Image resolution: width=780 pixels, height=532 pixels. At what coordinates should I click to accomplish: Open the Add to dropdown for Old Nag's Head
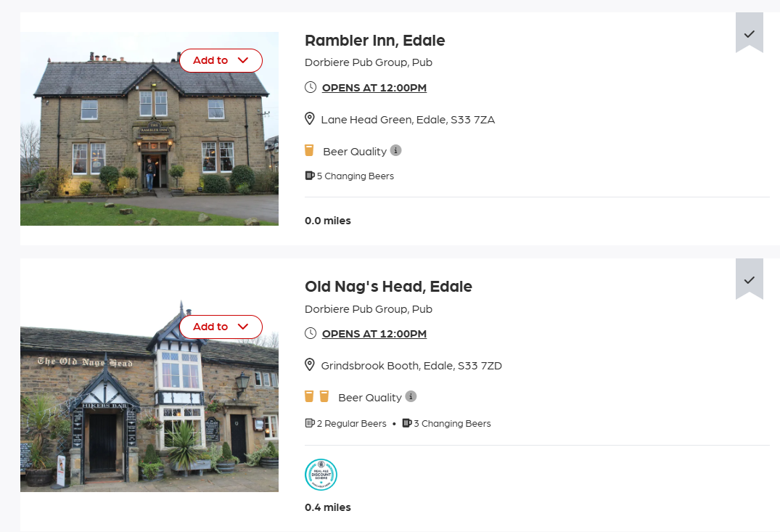click(x=221, y=327)
